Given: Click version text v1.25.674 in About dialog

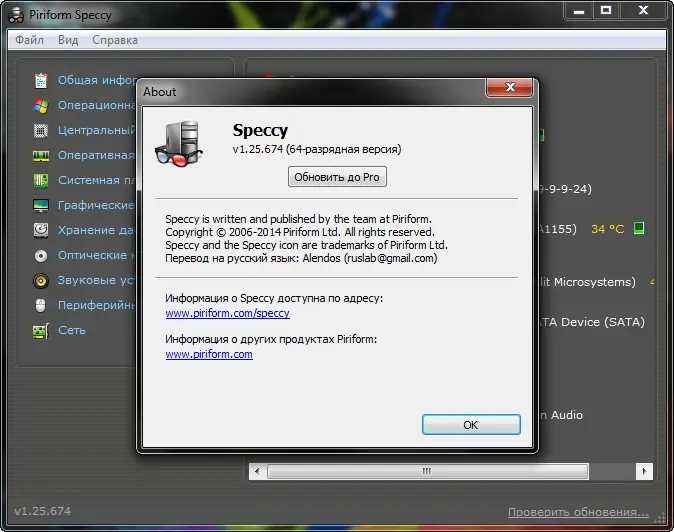Looking at the screenshot, I should [x=257, y=150].
